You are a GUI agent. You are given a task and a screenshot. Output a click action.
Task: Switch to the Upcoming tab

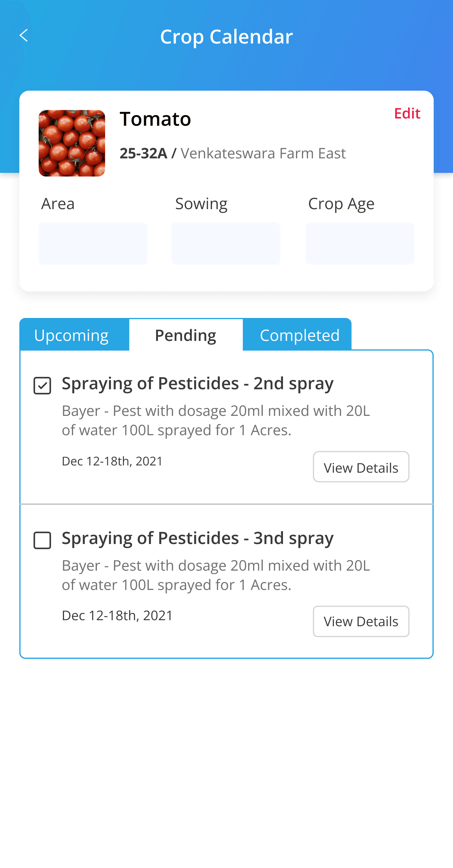pyautogui.click(x=71, y=335)
